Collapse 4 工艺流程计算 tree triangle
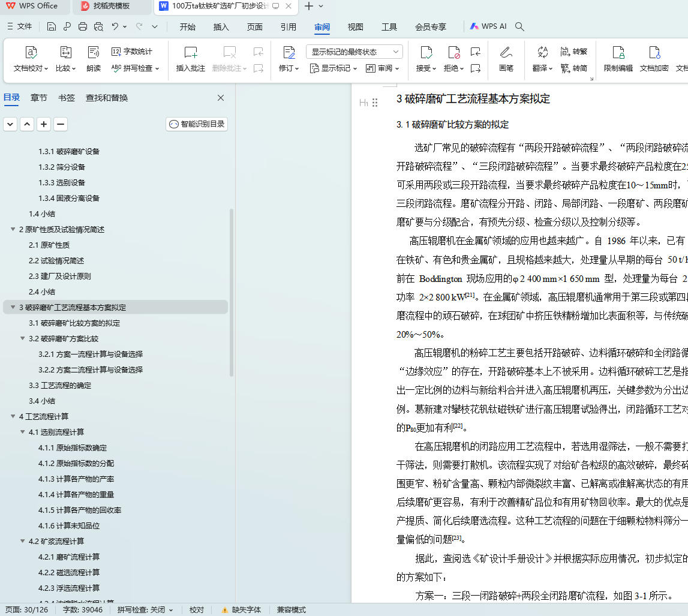 click(13, 416)
